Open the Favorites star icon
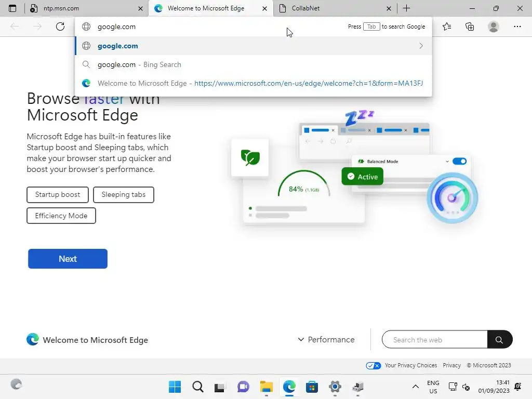532x399 pixels. (x=447, y=26)
